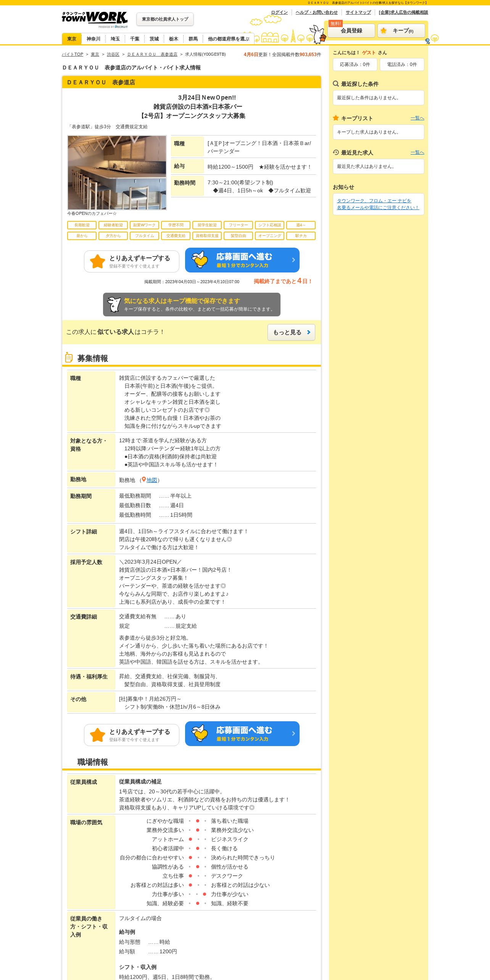Click the 昼から tag
Viewport: 490px width, 980px height.
pos(82,236)
